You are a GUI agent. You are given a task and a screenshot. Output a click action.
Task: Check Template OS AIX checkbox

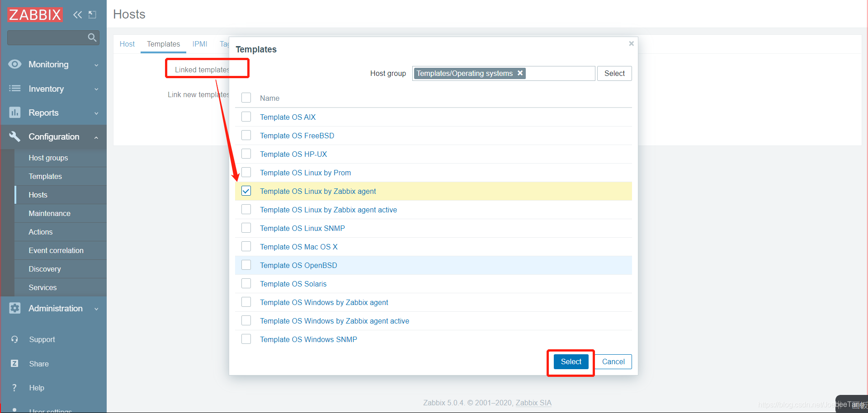click(246, 117)
